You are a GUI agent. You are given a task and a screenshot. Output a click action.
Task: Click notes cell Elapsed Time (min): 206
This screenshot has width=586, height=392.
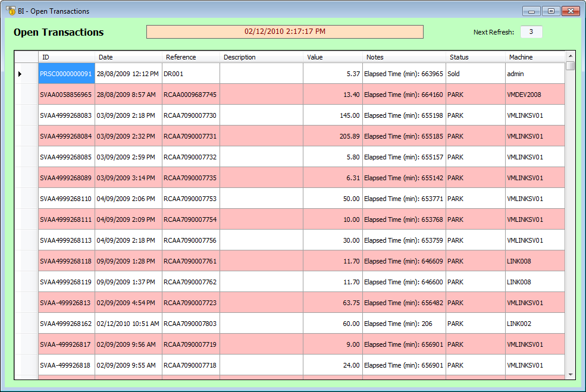404,324
